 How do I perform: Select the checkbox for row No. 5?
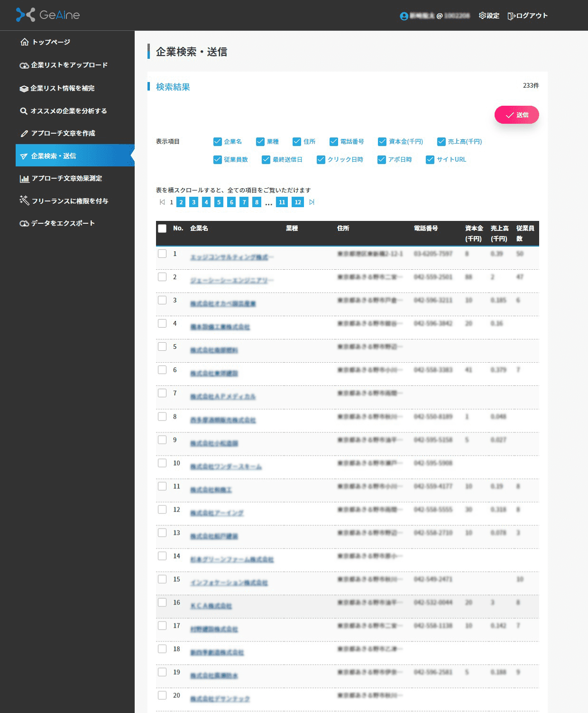coord(162,347)
